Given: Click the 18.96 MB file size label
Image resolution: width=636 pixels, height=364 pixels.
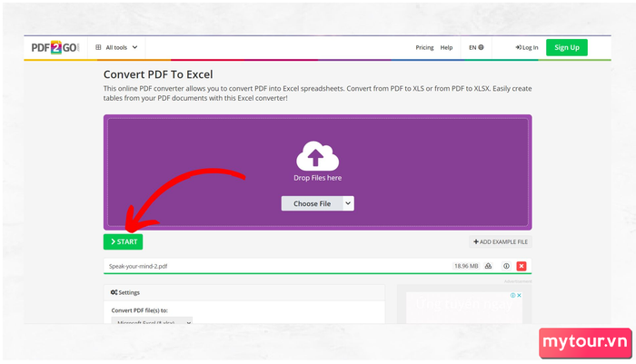Looking at the screenshot, I should coord(466,266).
